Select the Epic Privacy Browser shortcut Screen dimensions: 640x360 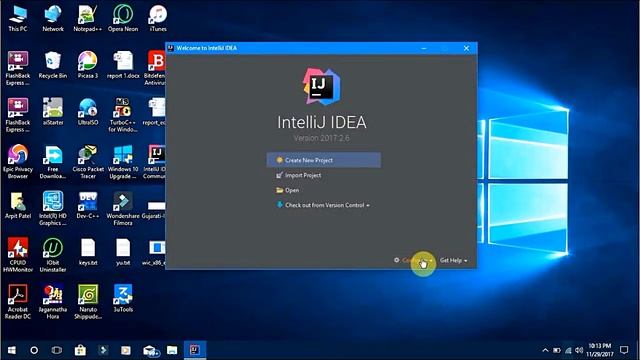pos(18,162)
